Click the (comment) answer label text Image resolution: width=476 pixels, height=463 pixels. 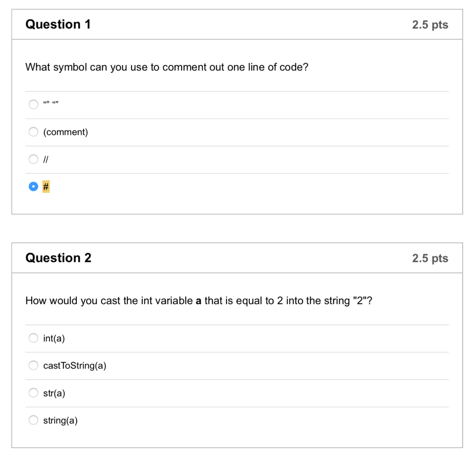click(x=65, y=132)
